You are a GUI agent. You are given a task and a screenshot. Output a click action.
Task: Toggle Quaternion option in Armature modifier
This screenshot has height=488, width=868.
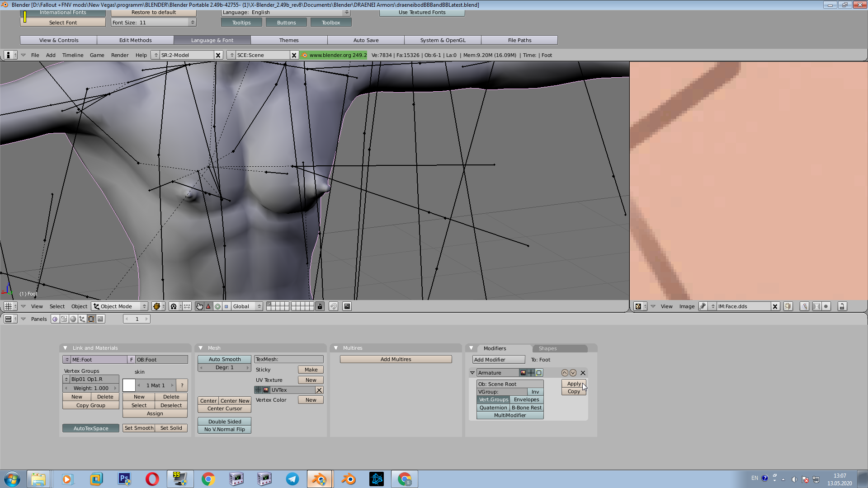click(493, 408)
